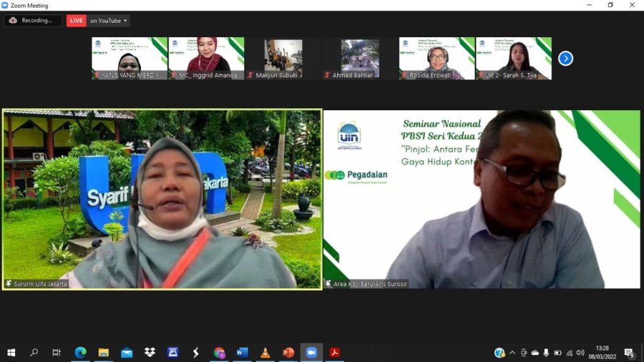
Task: Switch to PowerPoint in the taskbar
Action: (288, 353)
